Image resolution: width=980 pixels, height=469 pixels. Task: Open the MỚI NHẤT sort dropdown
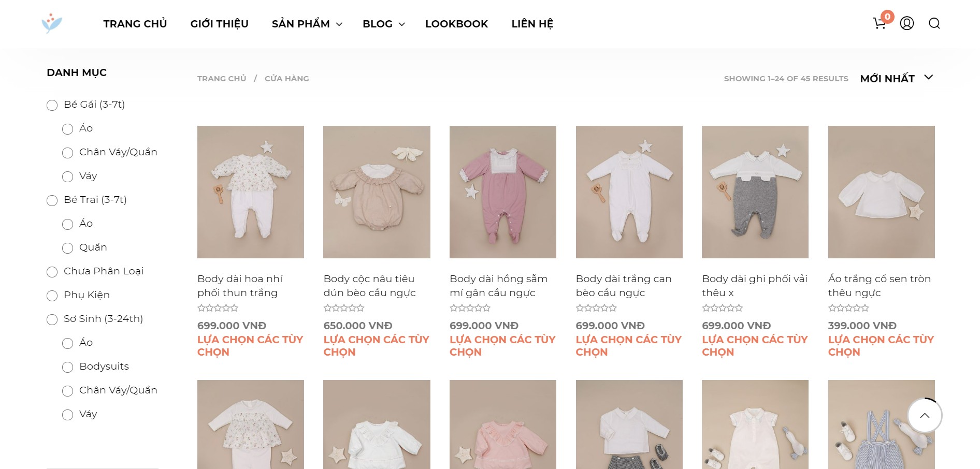pyautogui.click(x=896, y=78)
